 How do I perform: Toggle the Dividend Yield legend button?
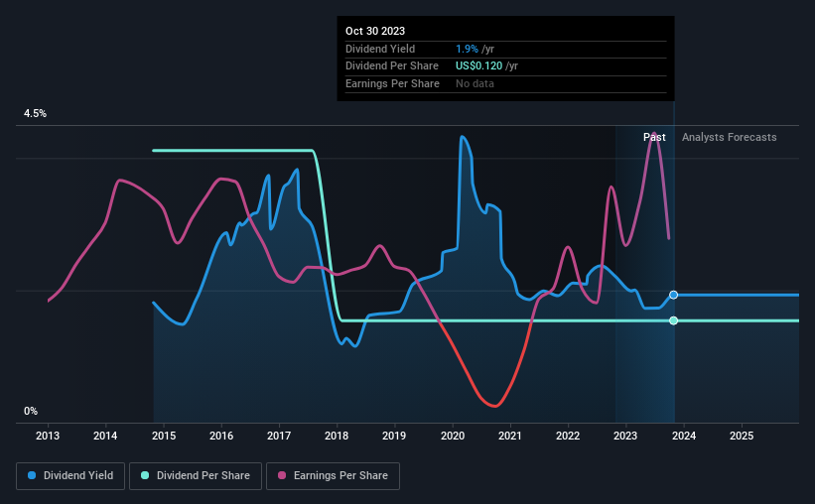70,476
